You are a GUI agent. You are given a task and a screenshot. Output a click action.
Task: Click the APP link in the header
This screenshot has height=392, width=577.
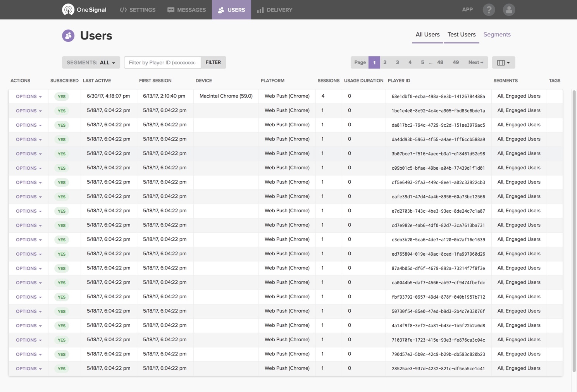tap(467, 10)
